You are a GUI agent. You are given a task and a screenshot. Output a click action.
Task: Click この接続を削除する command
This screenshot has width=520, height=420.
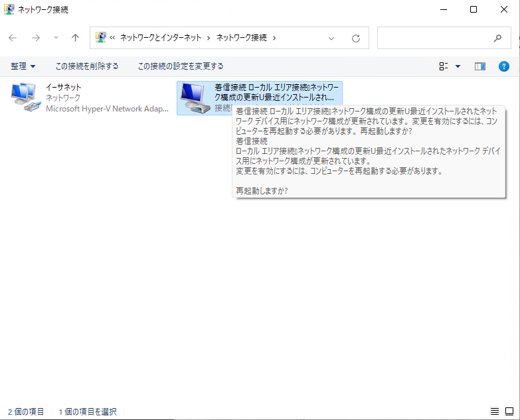87,66
